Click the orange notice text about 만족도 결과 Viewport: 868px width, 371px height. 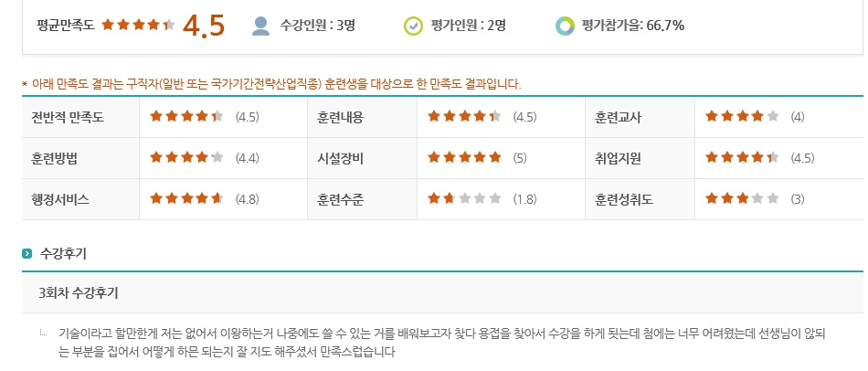pyautogui.click(x=271, y=85)
